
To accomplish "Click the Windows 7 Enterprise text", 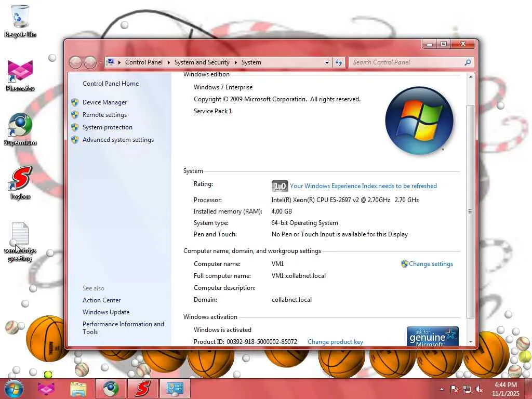I will (223, 87).
